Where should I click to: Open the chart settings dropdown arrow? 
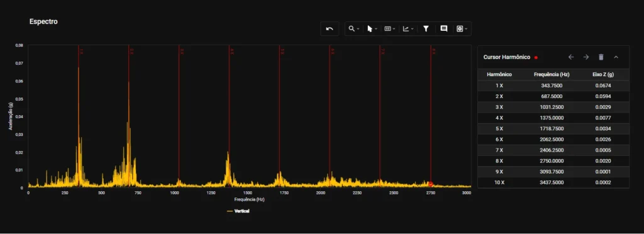(x=466, y=29)
